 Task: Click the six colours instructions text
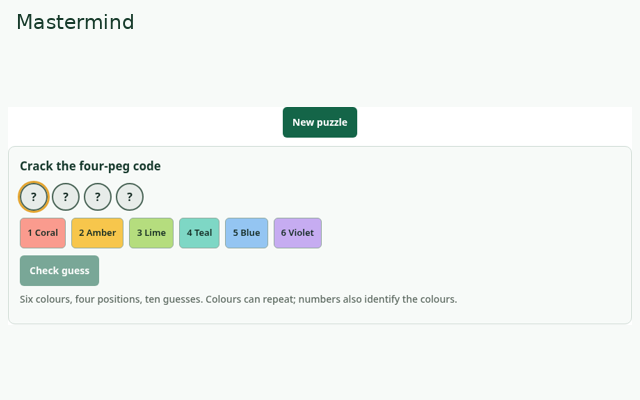click(x=238, y=299)
